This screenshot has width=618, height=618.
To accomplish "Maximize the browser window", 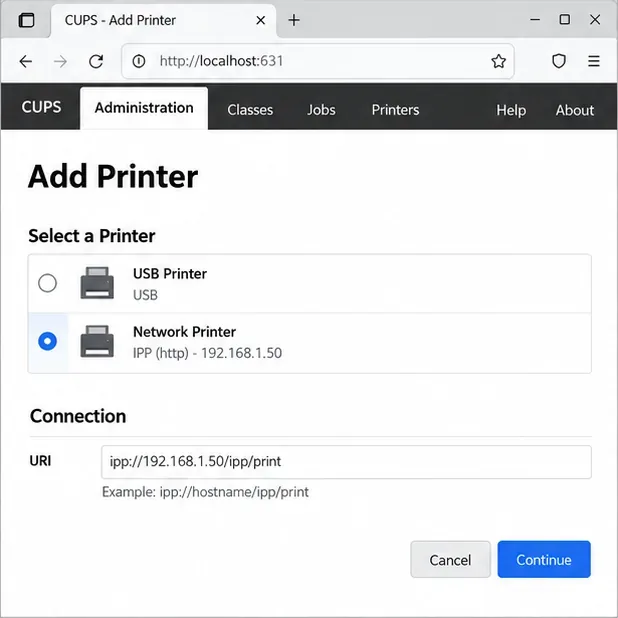I will pos(565,20).
